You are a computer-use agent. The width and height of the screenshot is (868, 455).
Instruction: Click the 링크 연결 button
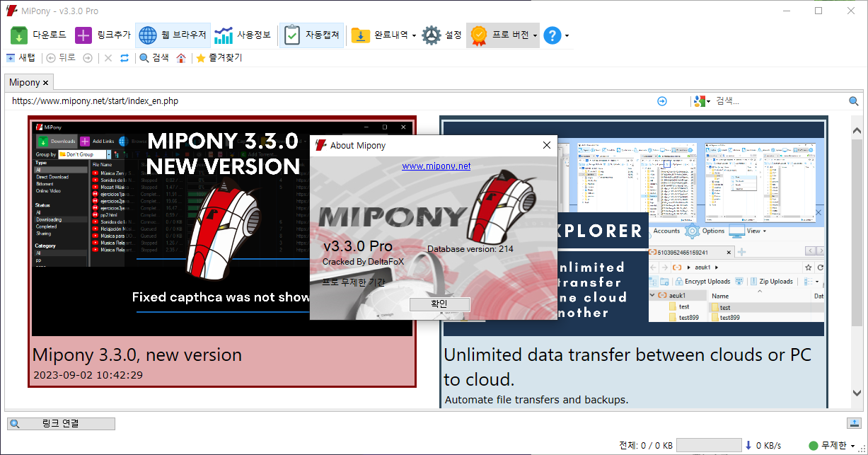(x=61, y=424)
